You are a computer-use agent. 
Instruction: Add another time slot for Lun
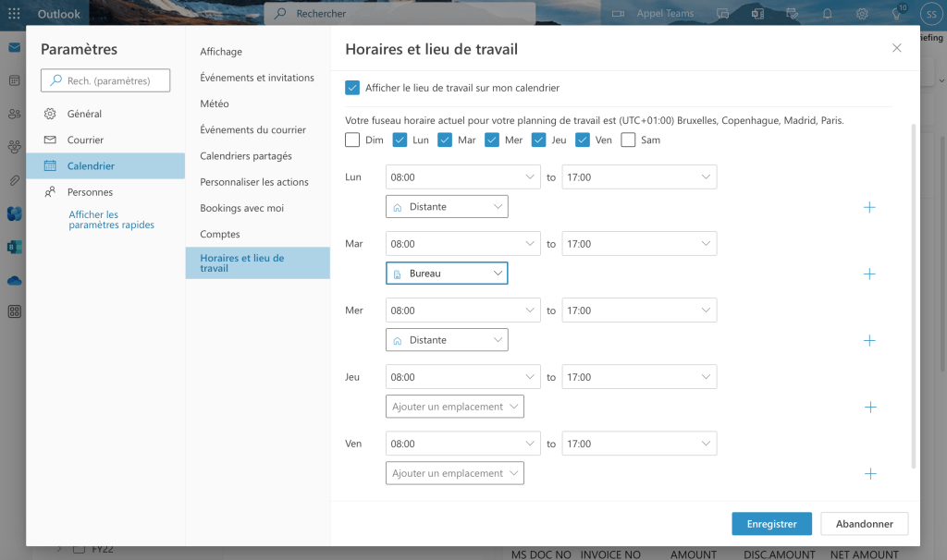869,207
